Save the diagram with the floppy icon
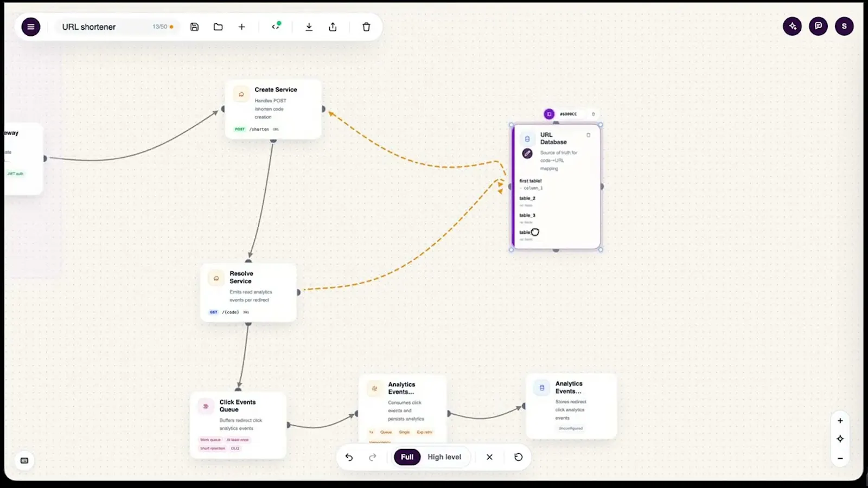This screenshot has height=488, width=868. point(194,27)
